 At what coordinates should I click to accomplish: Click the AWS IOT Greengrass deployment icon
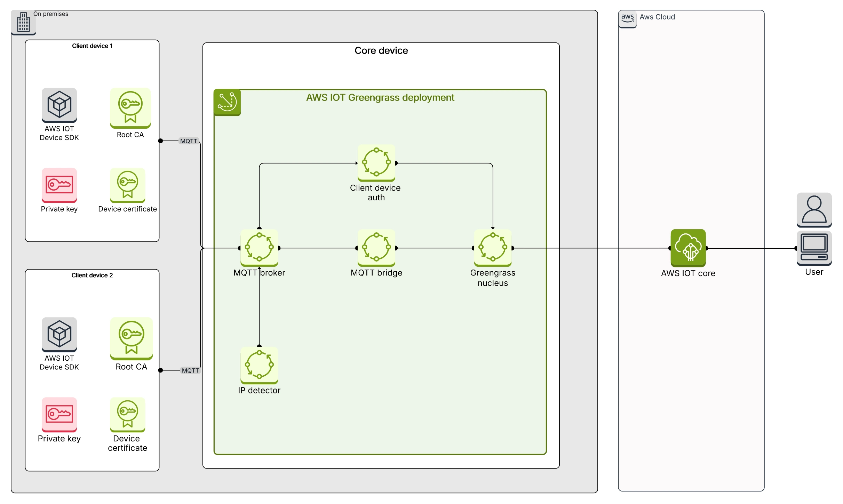(227, 102)
